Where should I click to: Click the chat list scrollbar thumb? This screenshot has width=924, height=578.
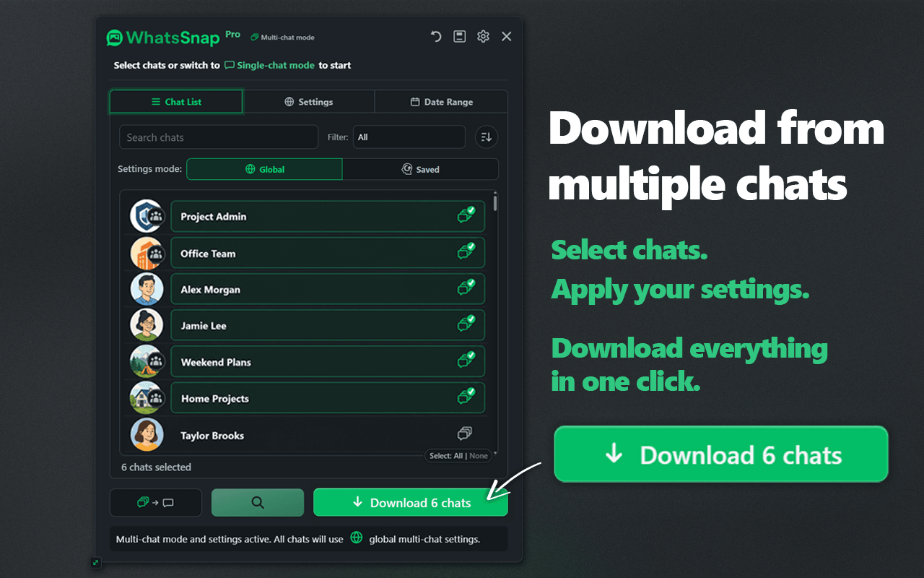coord(494,202)
